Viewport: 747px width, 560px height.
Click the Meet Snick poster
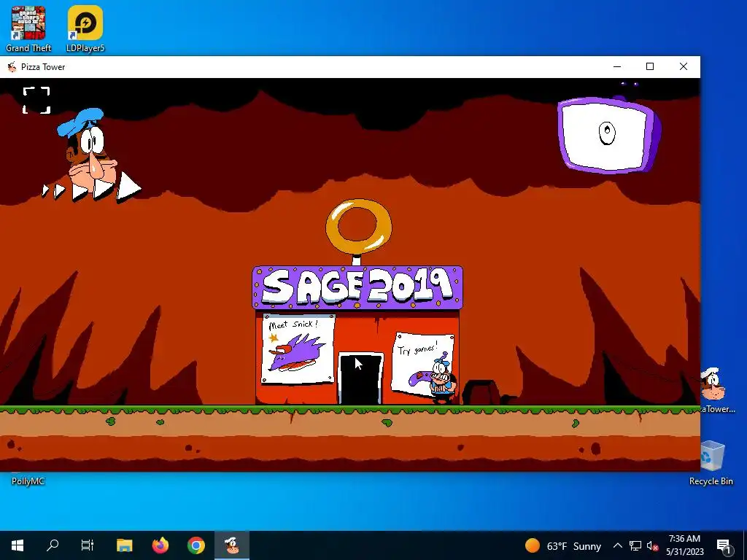point(298,349)
